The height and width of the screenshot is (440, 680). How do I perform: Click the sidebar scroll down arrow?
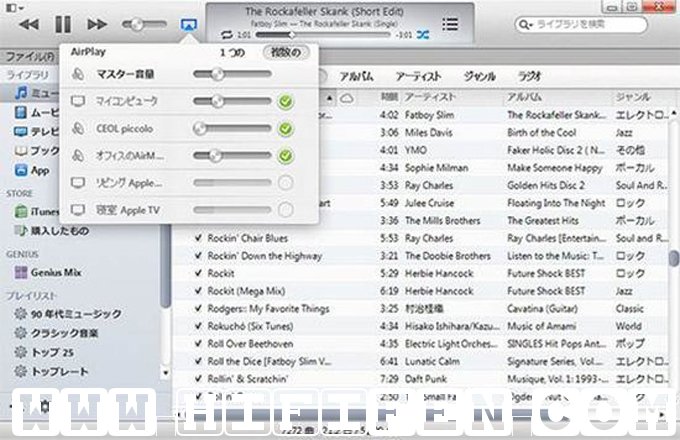click(165, 372)
